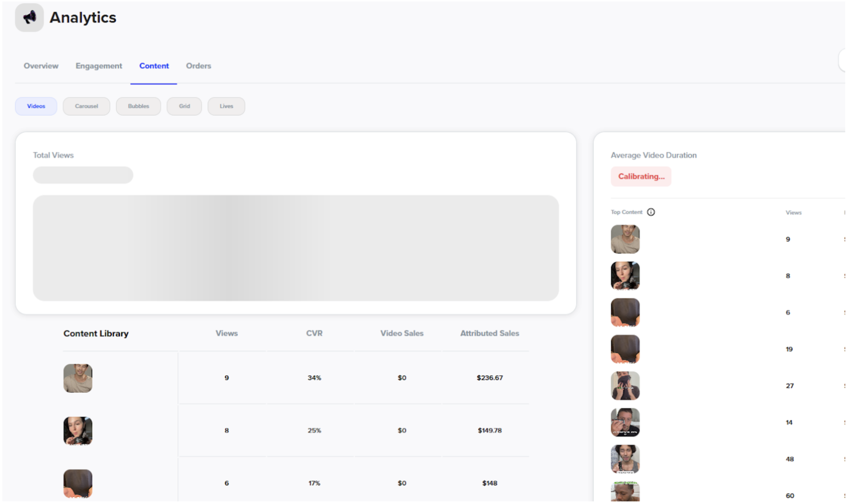Select the Grid filter button

coord(185,106)
